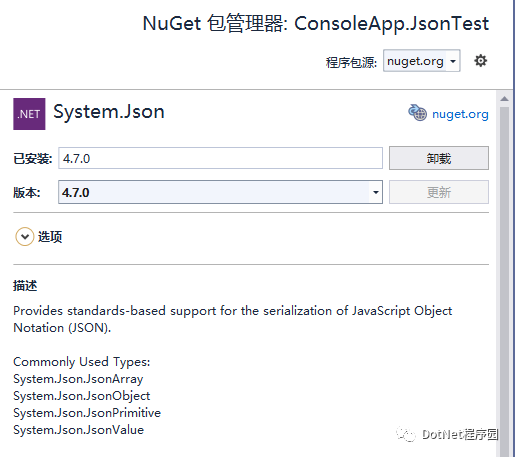
Task: Click the installed version 4.7.0 field
Action: (220, 158)
